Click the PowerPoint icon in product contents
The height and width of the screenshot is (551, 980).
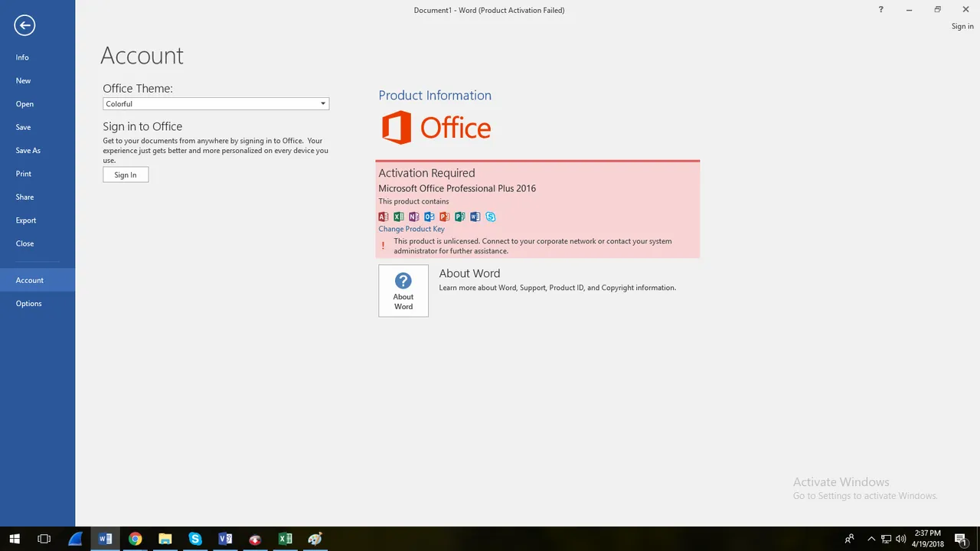coord(445,217)
